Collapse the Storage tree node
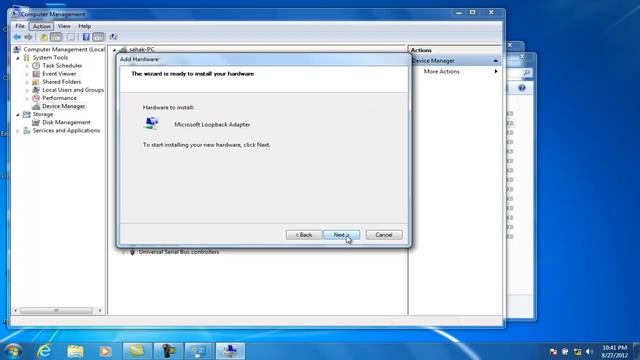The width and height of the screenshot is (640, 360). (18, 115)
